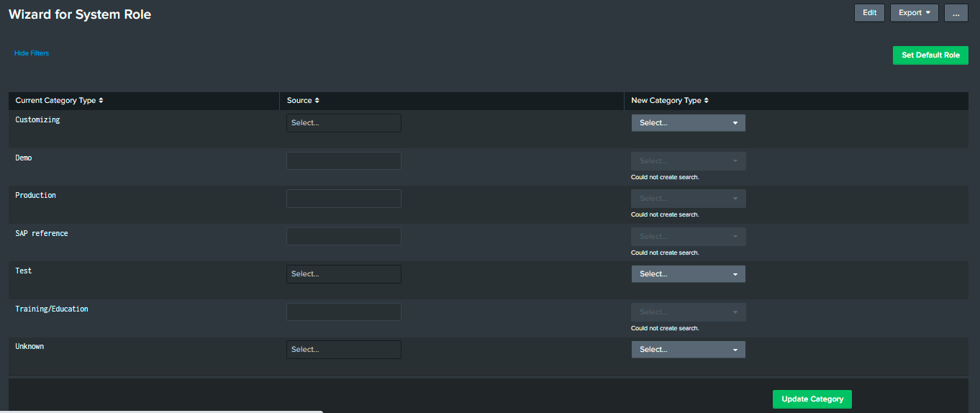
Task: Expand New Category Type dropdown for Customizing
Action: point(688,123)
